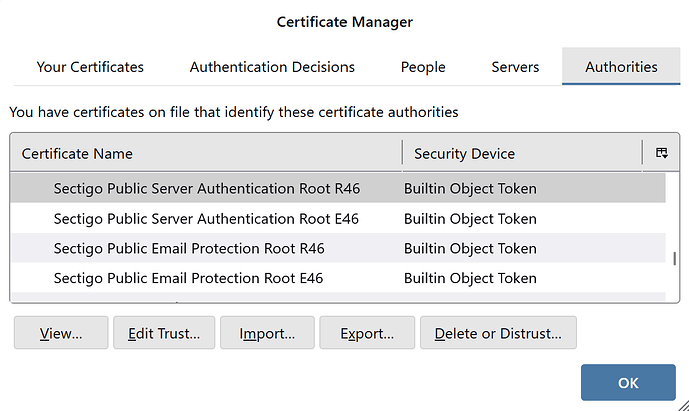Click the Authorities tab

coord(621,67)
